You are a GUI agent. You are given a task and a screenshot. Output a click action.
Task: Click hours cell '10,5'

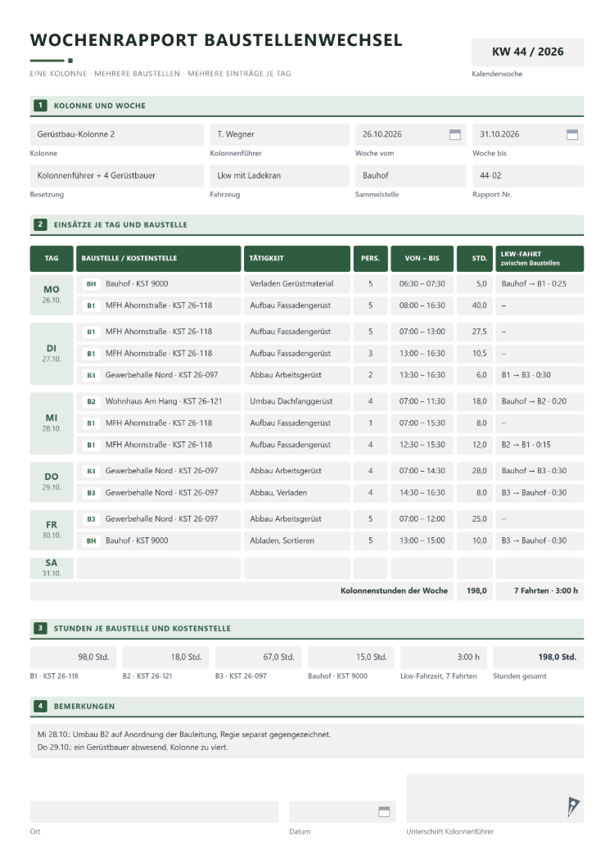[x=475, y=354]
